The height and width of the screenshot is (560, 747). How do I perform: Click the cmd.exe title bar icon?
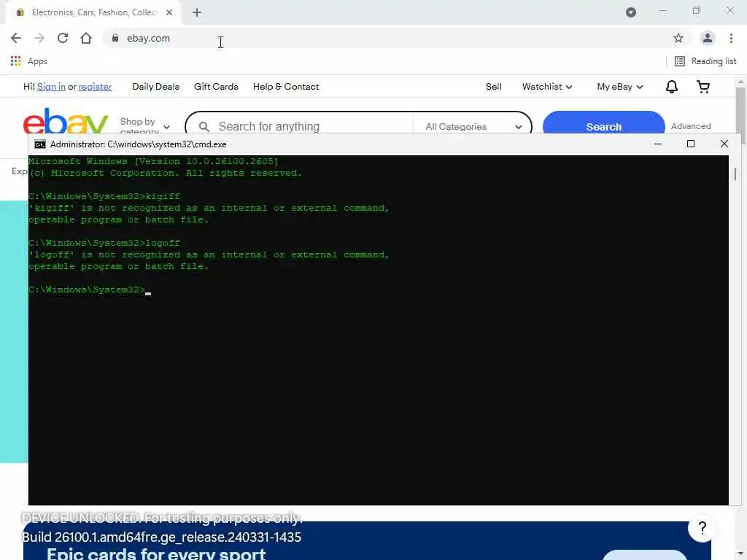40,144
